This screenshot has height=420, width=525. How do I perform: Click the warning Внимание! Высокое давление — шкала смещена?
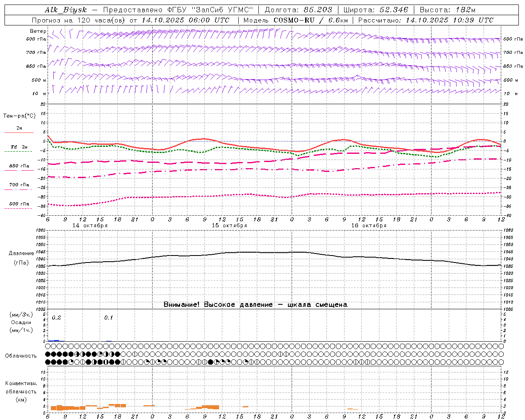(256, 304)
